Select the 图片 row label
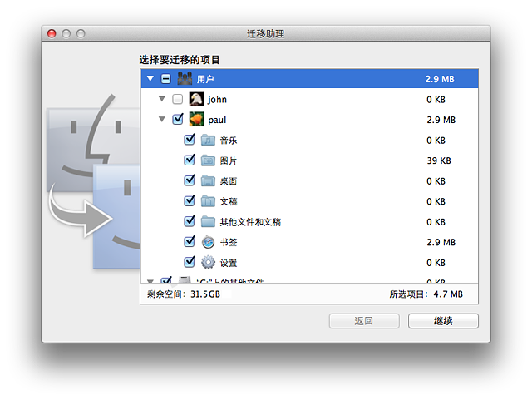 click(x=229, y=160)
